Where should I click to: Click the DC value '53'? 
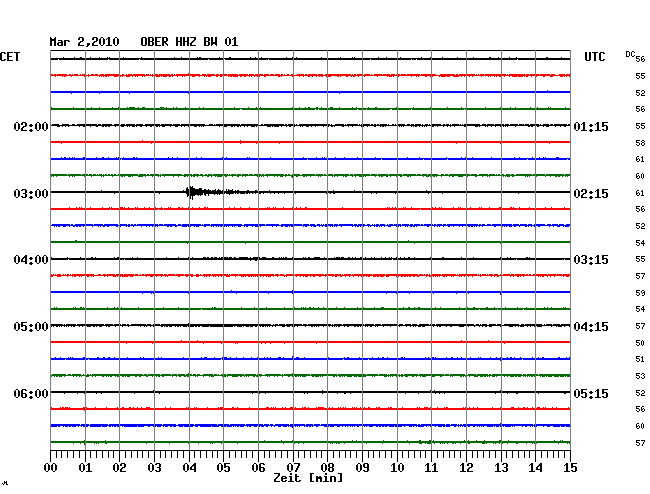[640, 376]
